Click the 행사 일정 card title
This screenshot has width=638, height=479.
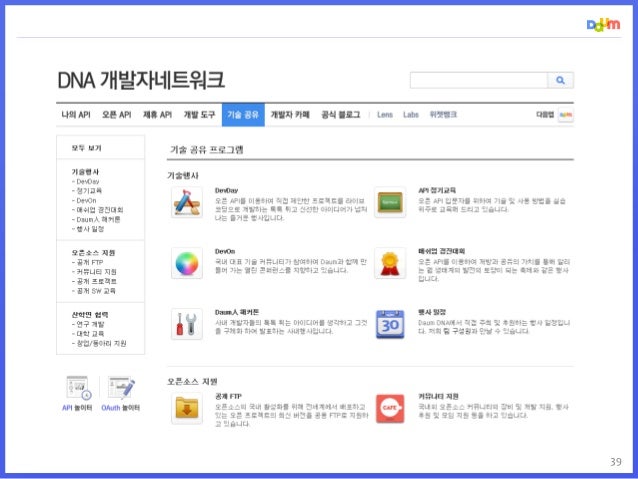432,312
